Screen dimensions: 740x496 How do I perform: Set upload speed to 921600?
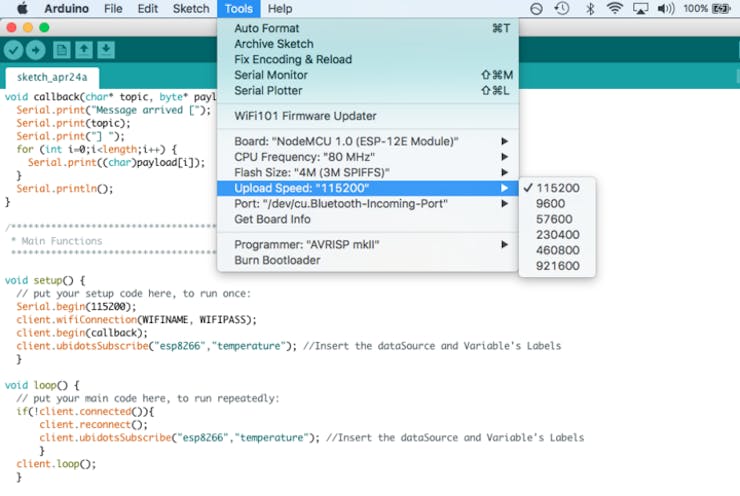pos(557,266)
